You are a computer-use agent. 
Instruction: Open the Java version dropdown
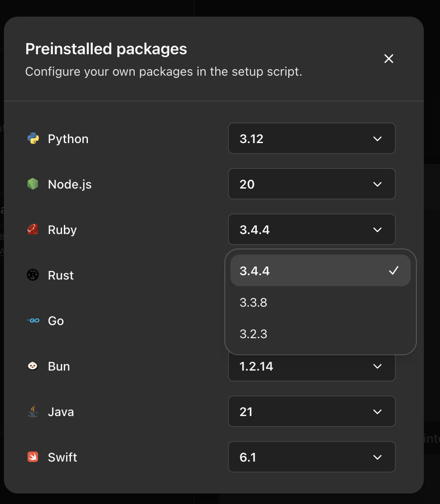(x=312, y=411)
